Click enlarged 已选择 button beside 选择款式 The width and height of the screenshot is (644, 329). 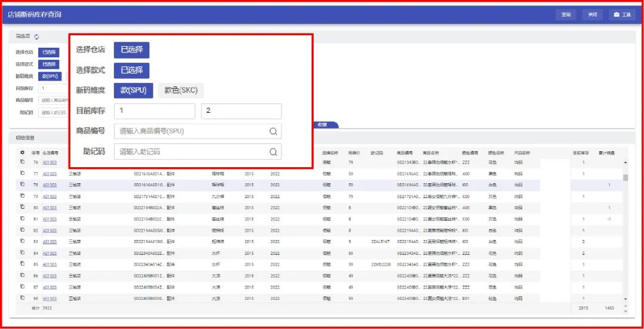(131, 70)
